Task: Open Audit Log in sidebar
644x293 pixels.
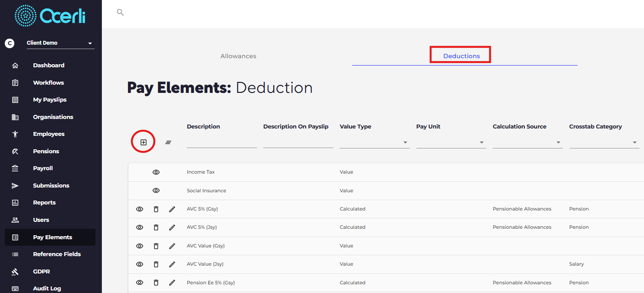Action: click(47, 289)
